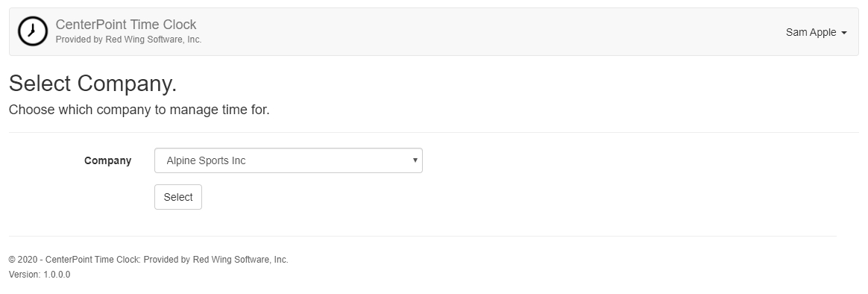Click the 'Provided by Red Wing Software' subtitle

click(x=128, y=40)
